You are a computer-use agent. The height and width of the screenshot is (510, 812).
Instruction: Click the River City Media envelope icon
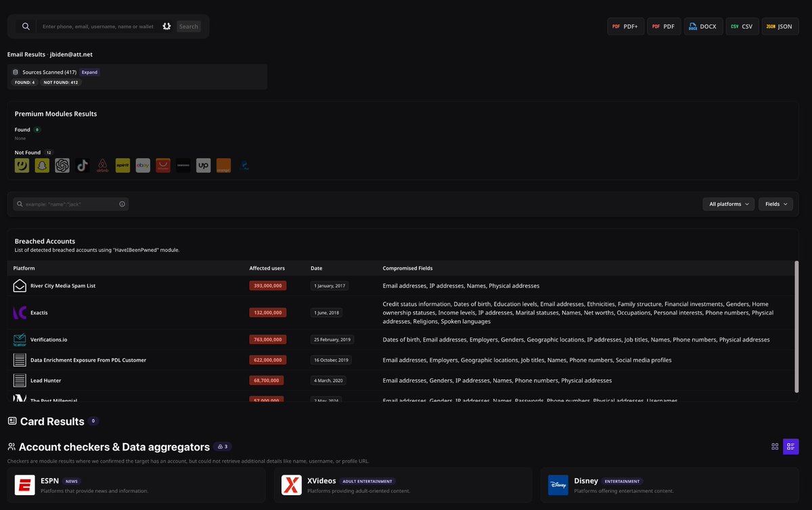pos(20,286)
